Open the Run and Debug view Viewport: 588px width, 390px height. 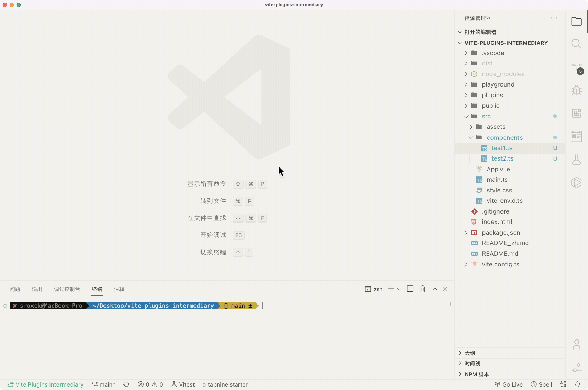(576, 90)
